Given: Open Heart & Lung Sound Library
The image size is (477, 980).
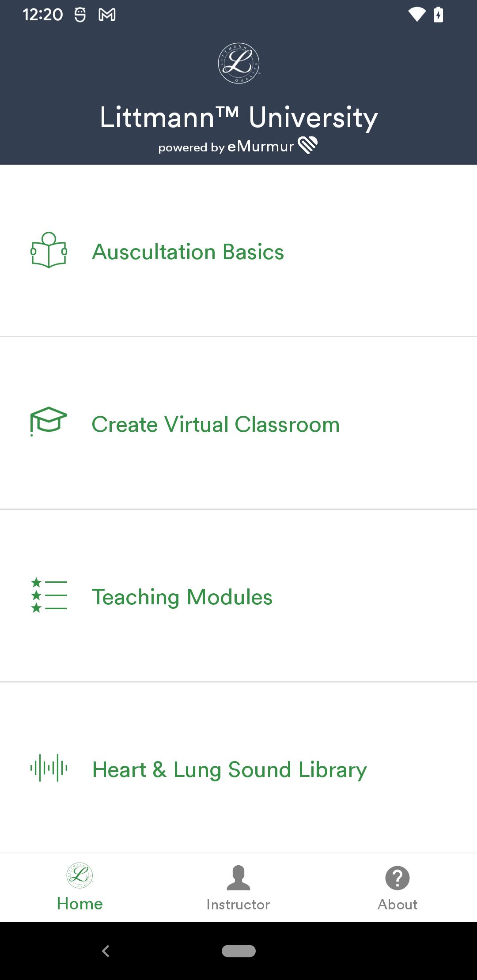Looking at the screenshot, I should pos(238,768).
